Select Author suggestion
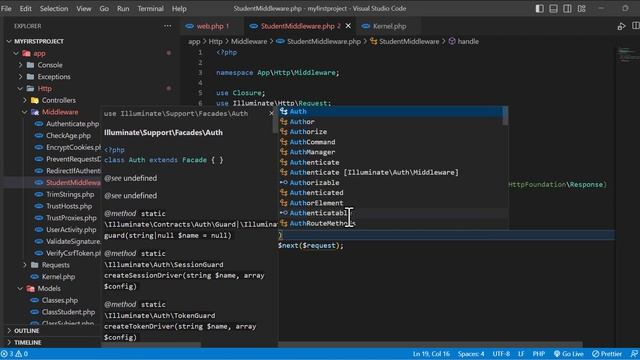The width and height of the screenshot is (640, 360). (391, 122)
